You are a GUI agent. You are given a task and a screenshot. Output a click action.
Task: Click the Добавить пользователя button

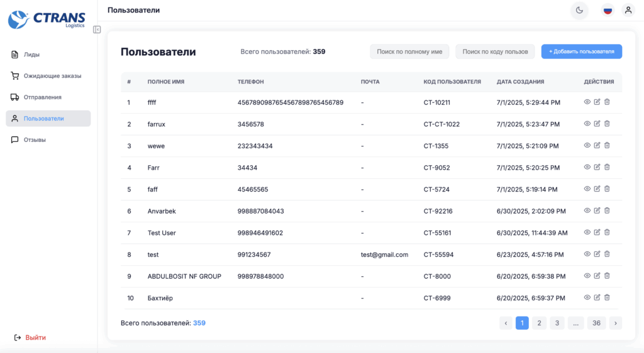coord(581,52)
